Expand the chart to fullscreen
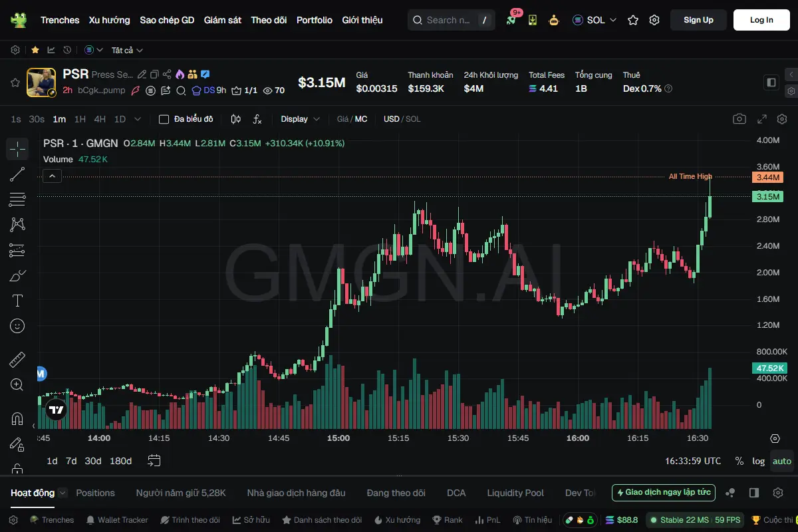 click(762, 119)
